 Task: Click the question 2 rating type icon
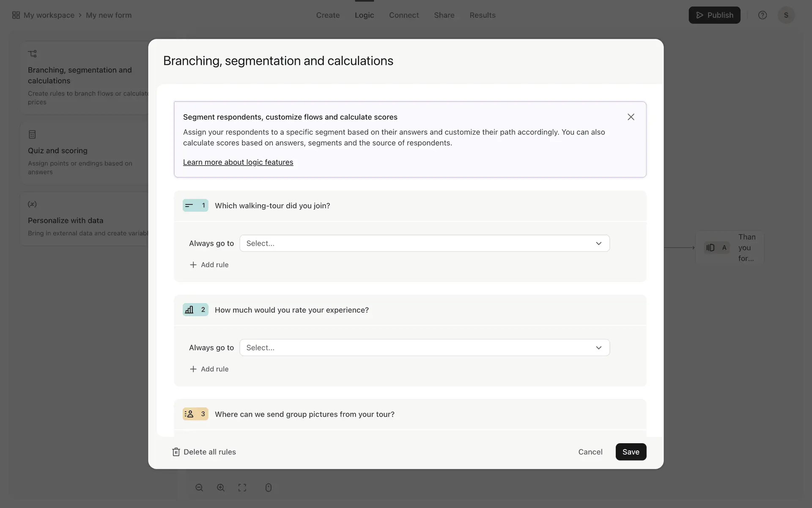point(189,310)
